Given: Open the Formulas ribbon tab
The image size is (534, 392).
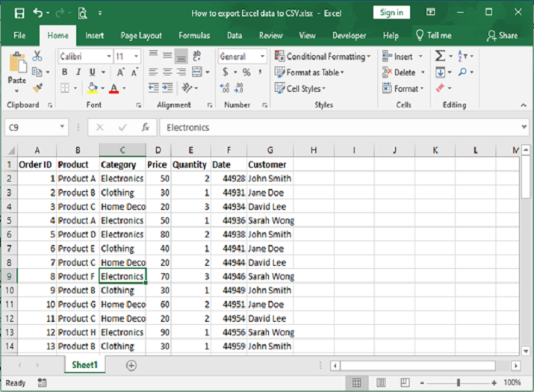Looking at the screenshot, I should 193,35.
